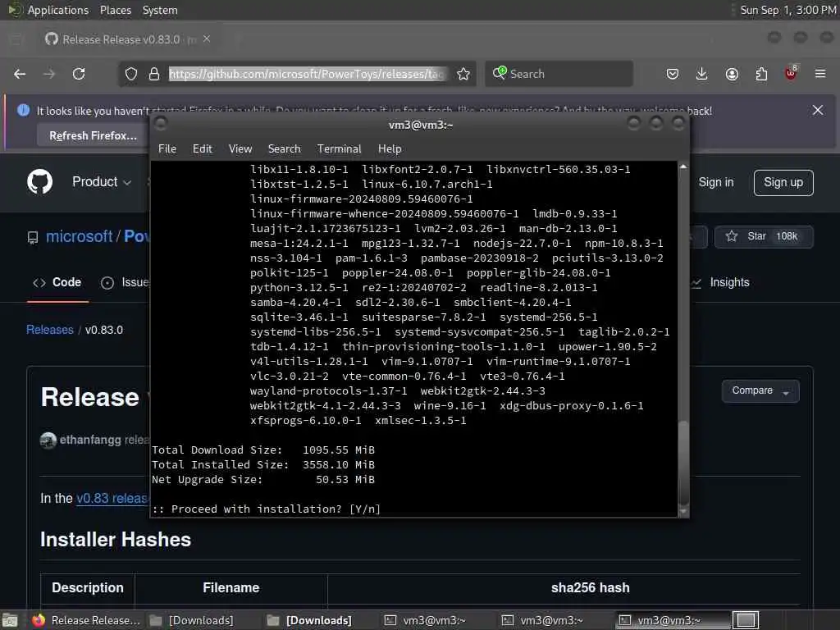840x630 pixels.
Task: Click the red uBlock extension icon
Action: point(791,73)
